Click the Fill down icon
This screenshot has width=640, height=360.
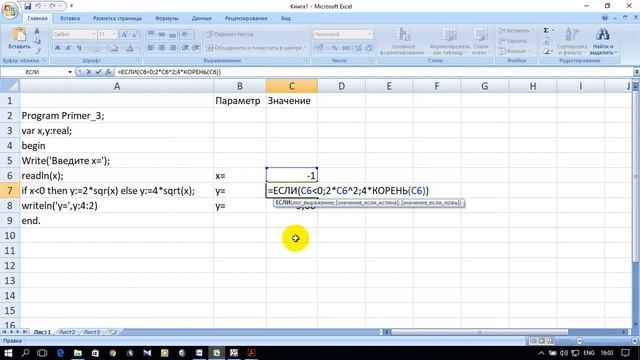tap(547, 41)
